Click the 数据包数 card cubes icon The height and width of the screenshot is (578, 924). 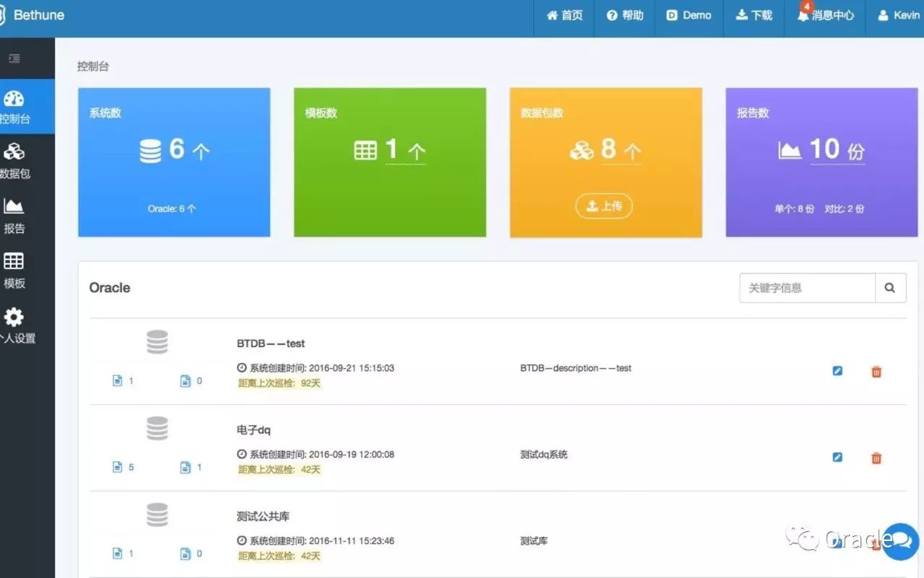[581, 150]
